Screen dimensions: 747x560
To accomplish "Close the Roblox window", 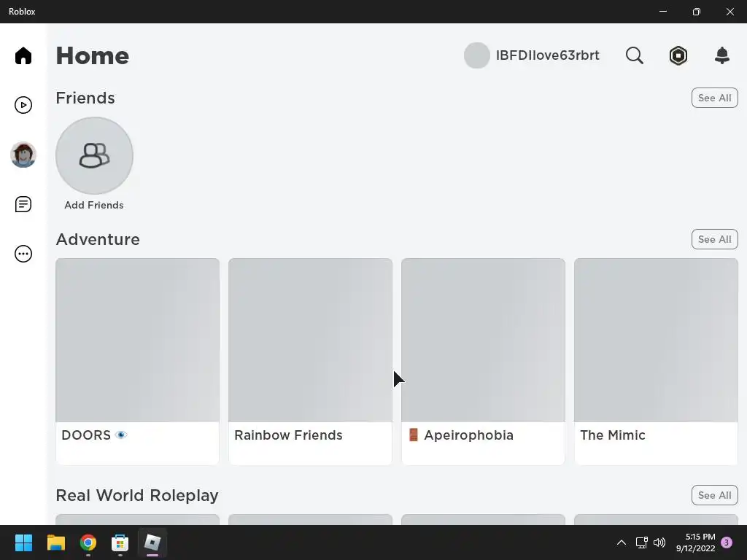I will (x=729, y=12).
